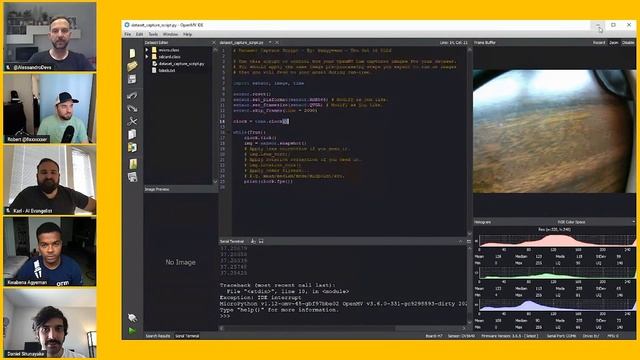640x360 pixels.
Task: Click the Zoom button in Frame Buffer
Action: 614,42
